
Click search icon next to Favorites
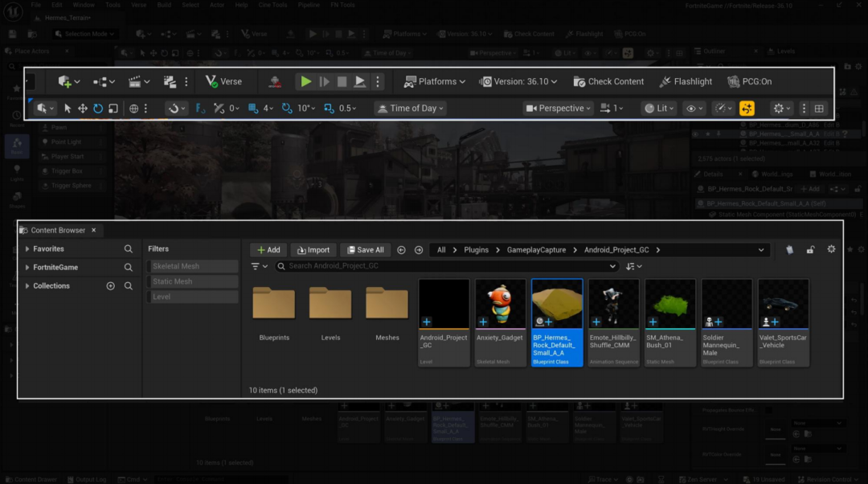coord(129,249)
